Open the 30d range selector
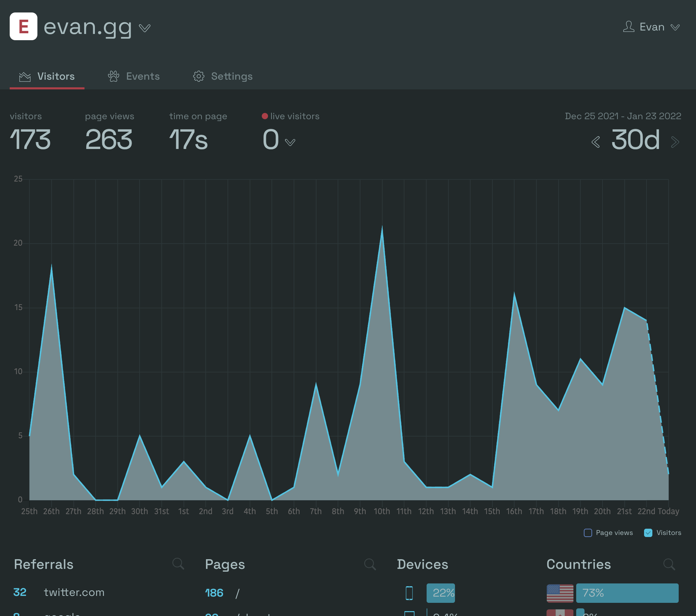696x616 pixels. point(635,140)
